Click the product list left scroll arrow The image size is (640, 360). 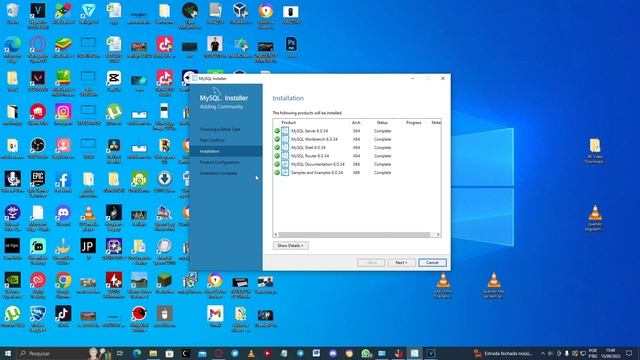[x=276, y=234]
